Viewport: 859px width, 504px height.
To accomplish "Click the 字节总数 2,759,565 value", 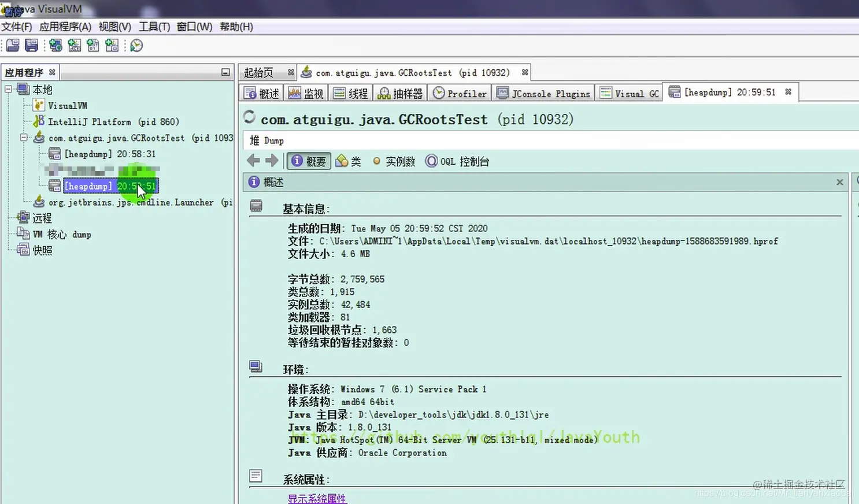I will click(362, 279).
